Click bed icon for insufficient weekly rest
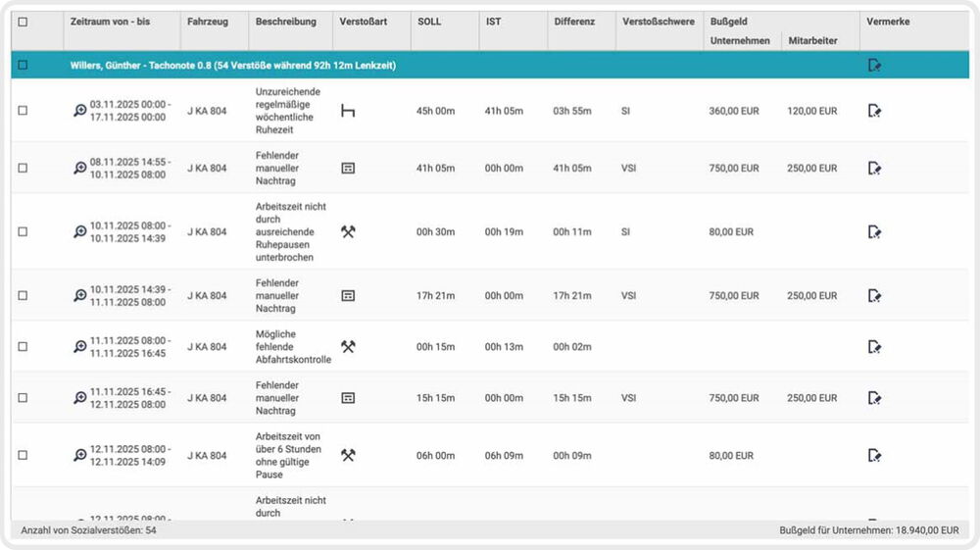 [348, 111]
